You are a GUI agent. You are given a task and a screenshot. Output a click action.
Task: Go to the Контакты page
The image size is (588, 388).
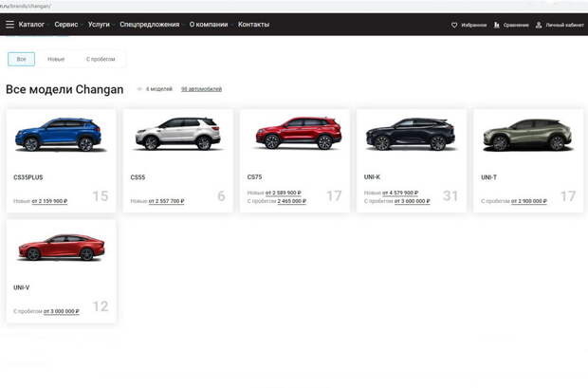(253, 24)
